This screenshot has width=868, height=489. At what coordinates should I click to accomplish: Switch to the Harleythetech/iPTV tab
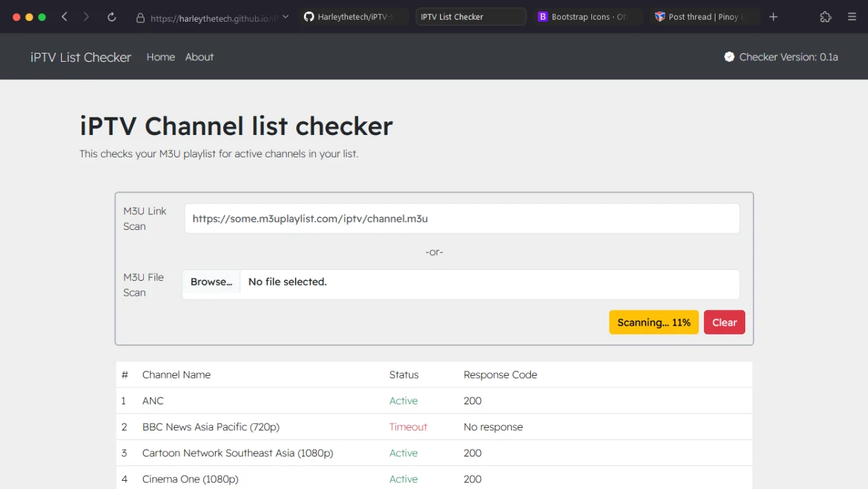[355, 17]
